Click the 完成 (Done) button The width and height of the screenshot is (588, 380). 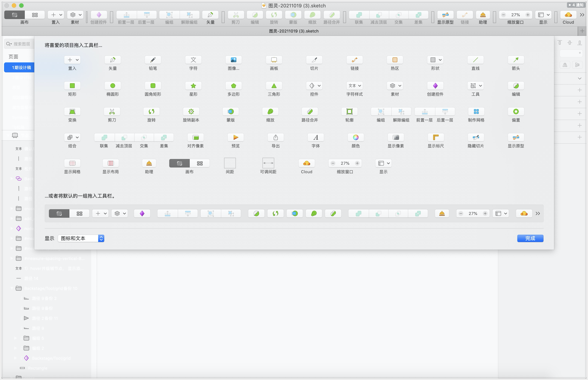[530, 238]
